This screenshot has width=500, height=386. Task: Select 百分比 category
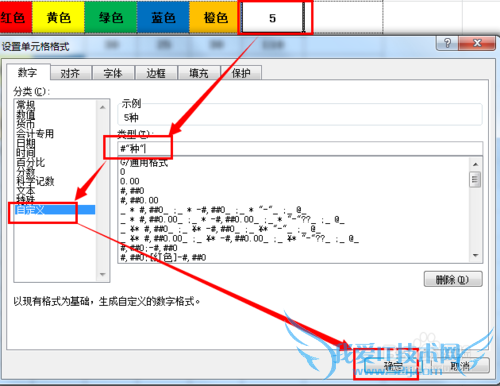coord(30,162)
